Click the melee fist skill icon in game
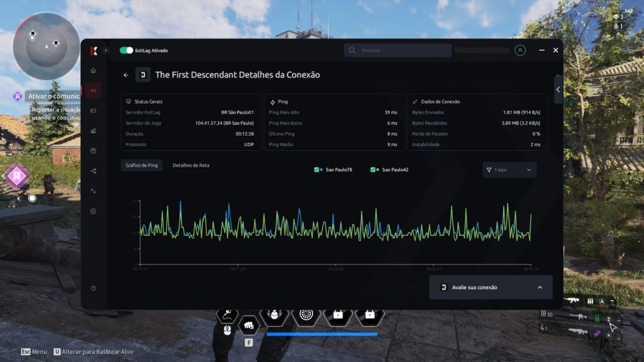The image size is (644, 362). 248,326
